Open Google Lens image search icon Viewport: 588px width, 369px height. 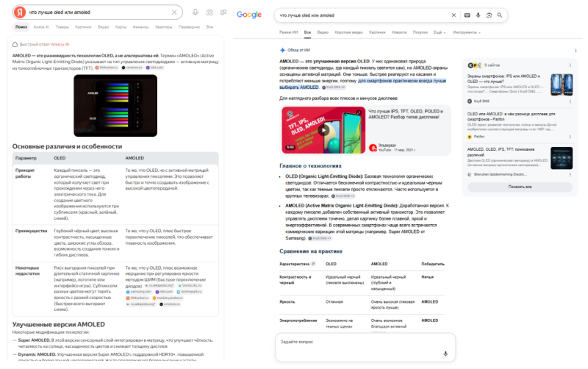point(489,15)
